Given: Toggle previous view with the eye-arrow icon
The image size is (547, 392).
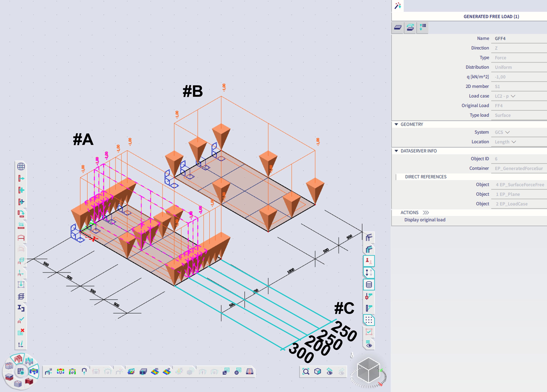Looking at the screenshot, I should point(329,372).
